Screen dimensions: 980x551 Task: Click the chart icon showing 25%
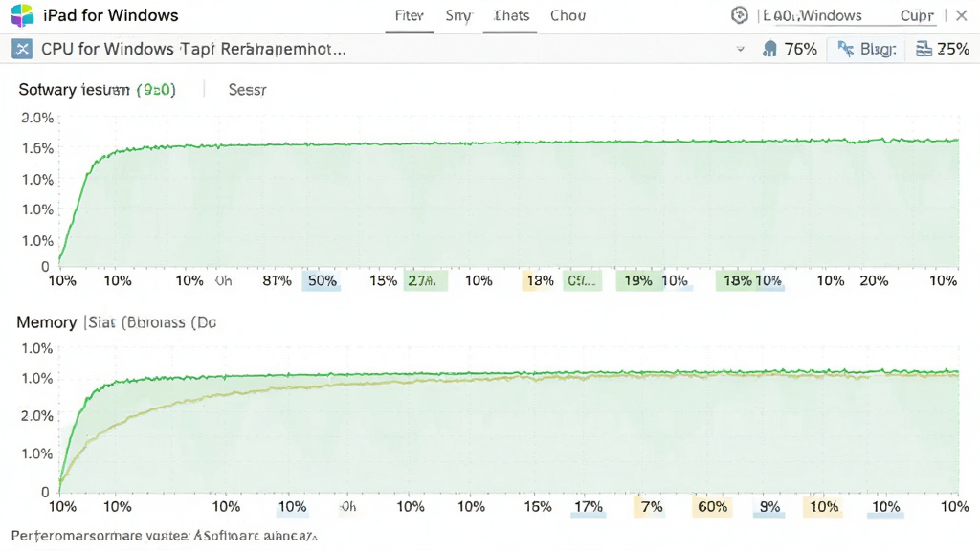pyautogui.click(x=924, y=49)
